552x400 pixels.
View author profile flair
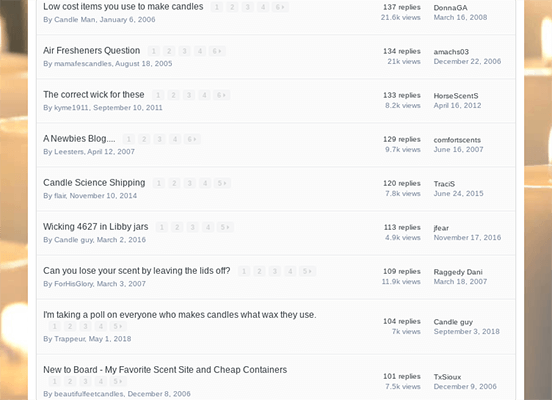pyautogui.click(x=60, y=196)
